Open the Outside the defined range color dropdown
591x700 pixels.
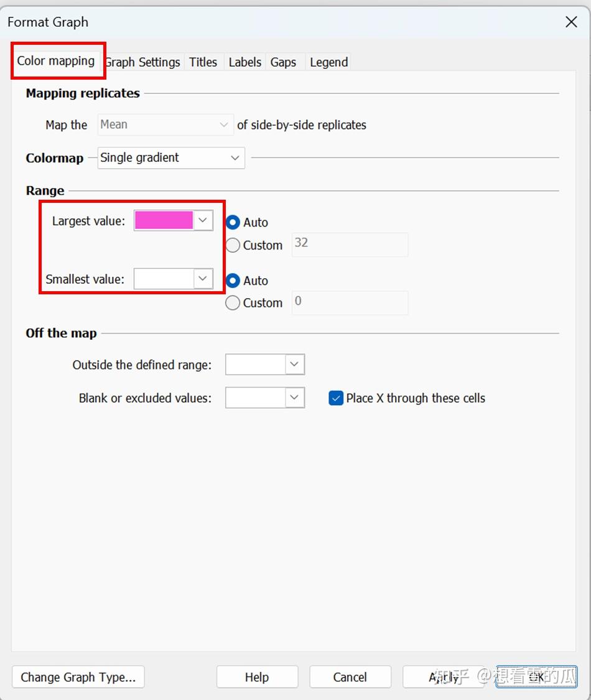coord(265,364)
